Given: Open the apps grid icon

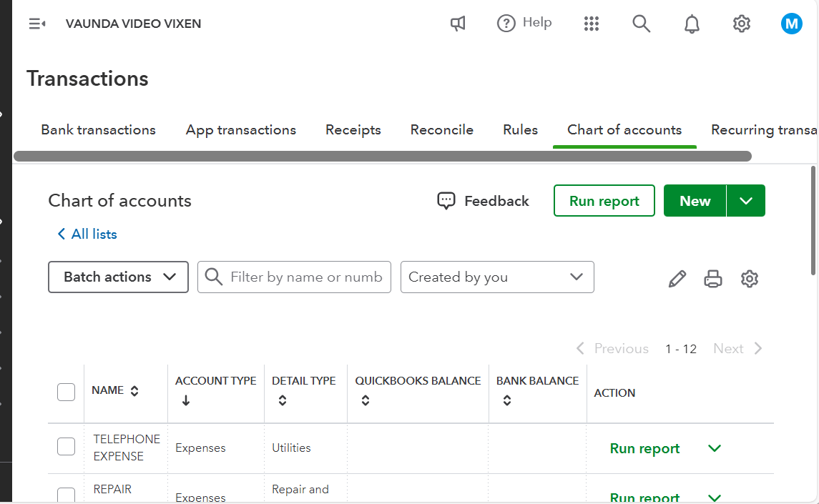Looking at the screenshot, I should click(x=592, y=24).
